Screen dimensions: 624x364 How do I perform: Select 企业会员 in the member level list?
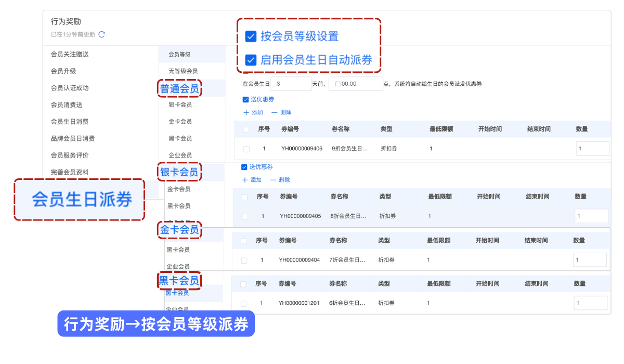pyautogui.click(x=180, y=155)
